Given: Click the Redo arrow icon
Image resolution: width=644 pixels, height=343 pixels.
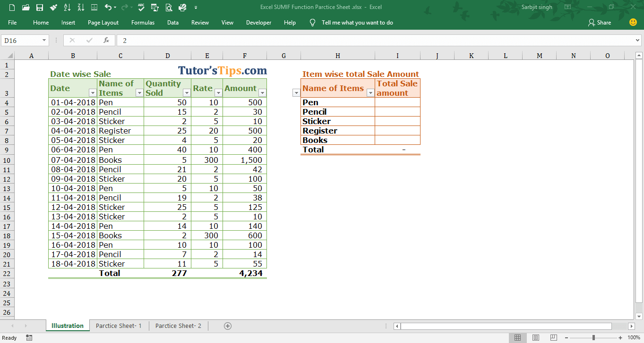Looking at the screenshot, I should (125, 8).
